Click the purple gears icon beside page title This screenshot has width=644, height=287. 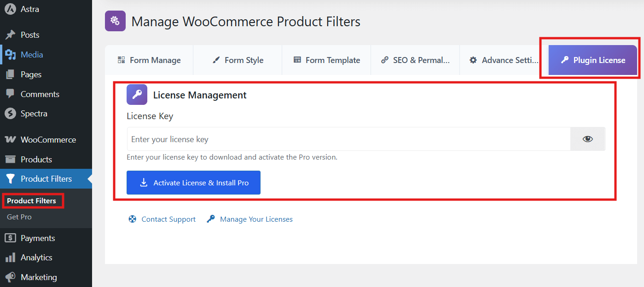pyautogui.click(x=115, y=21)
